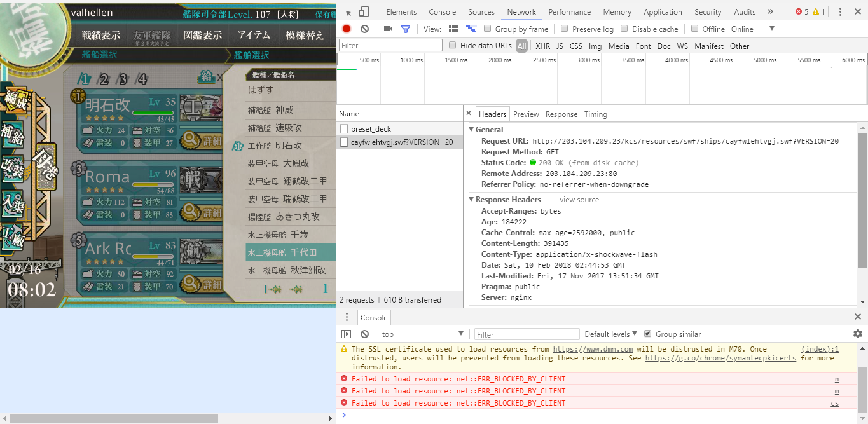Screen dimensions: 868x424
Task: Clear the network log
Action: click(x=364, y=29)
